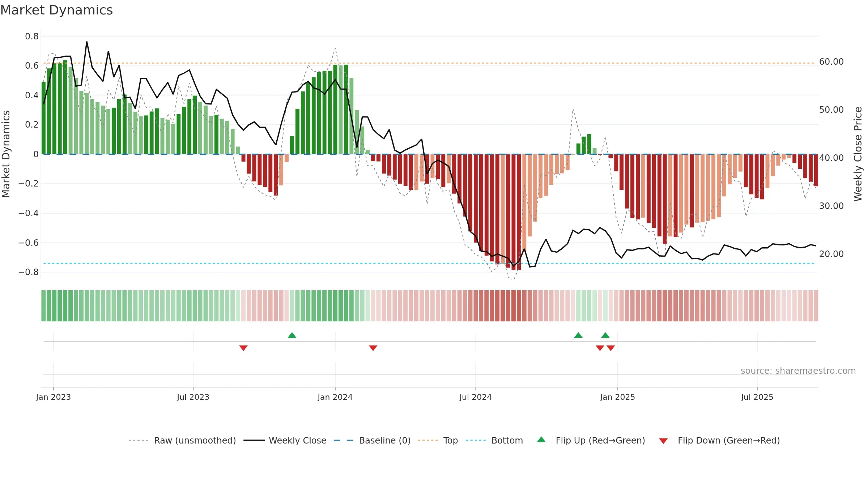The width and height of the screenshot is (868, 488).
Task: Select the red flip-down marker near Sep 2023
Action: point(243,348)
